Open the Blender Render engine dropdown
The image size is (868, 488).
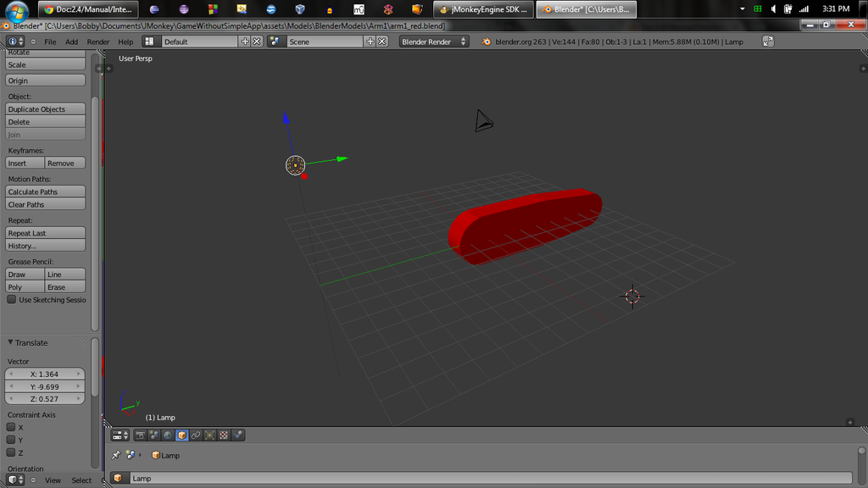[434, 42]
